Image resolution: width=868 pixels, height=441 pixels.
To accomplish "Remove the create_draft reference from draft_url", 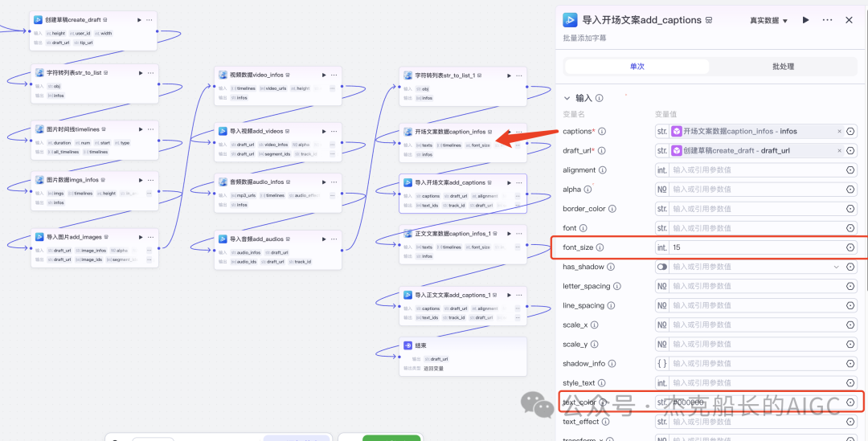I will tap(839, 151).
